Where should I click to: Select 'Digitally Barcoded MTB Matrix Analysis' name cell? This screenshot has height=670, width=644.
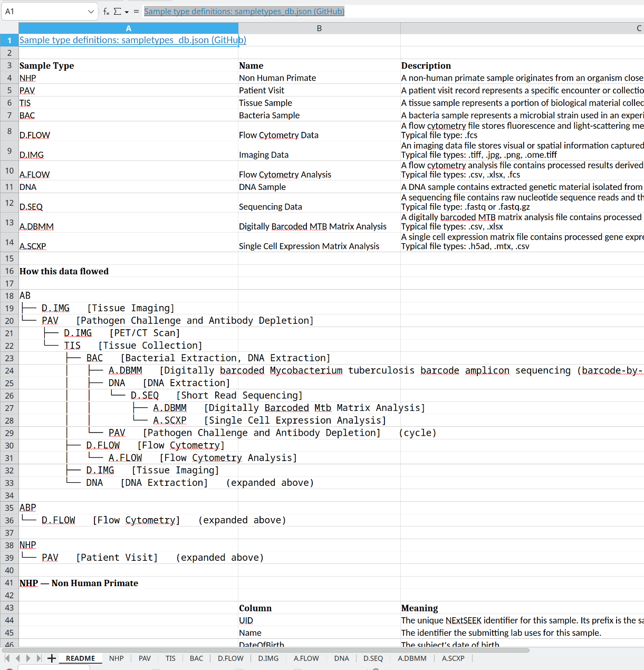(319, 223)
